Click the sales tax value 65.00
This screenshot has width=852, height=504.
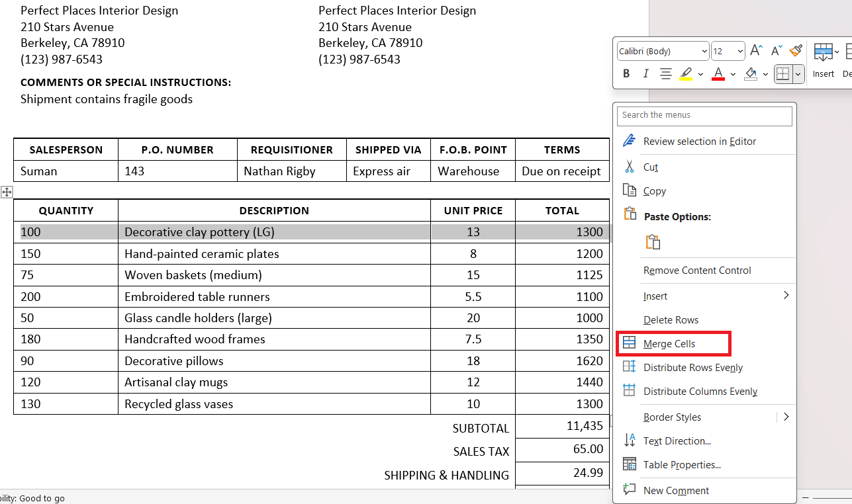(x=589, y=449)
